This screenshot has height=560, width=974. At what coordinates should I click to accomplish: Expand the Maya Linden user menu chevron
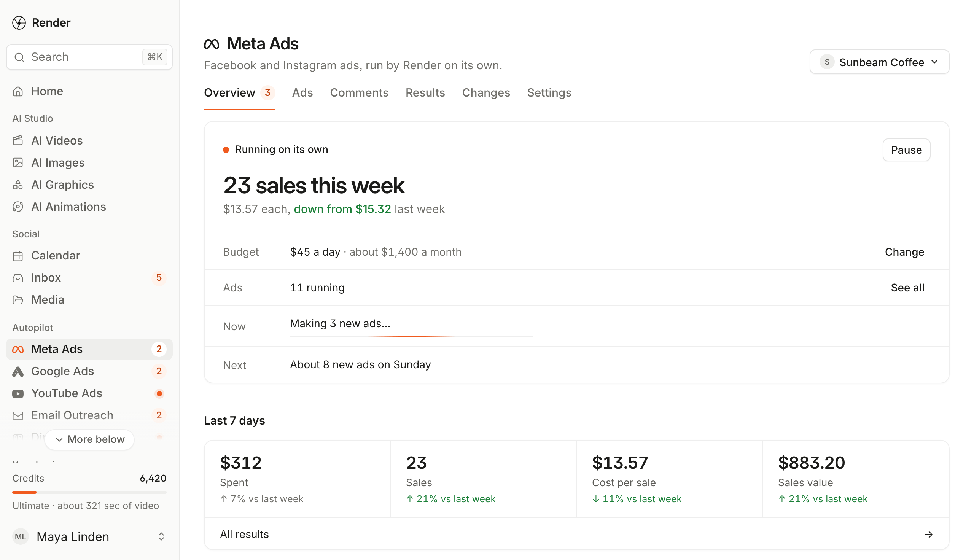161,536
